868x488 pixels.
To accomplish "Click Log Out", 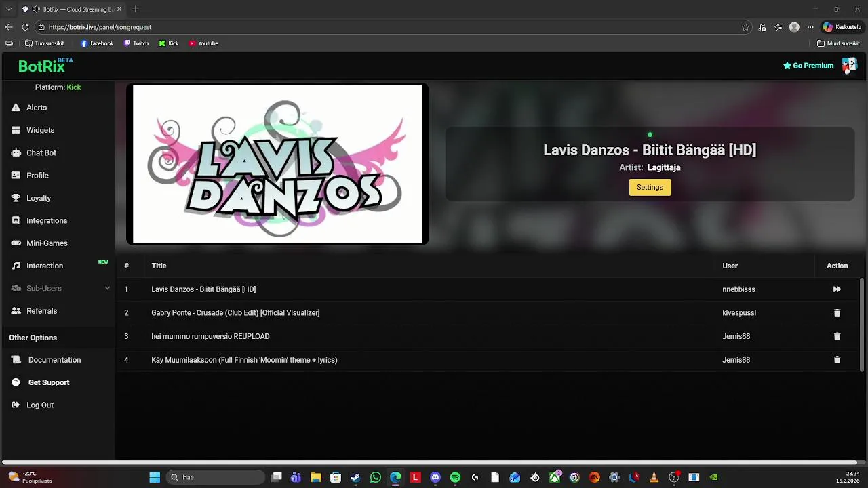I will pos(40,405).
